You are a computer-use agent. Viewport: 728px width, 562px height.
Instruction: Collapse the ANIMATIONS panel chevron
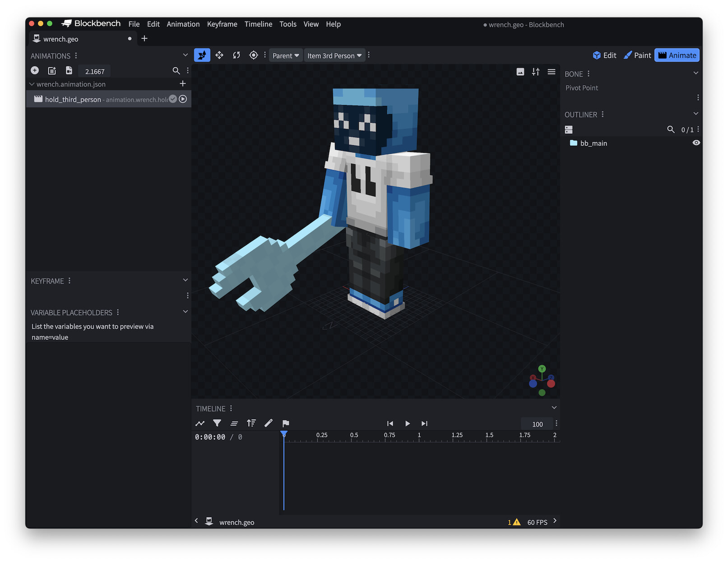coord(185,55)
